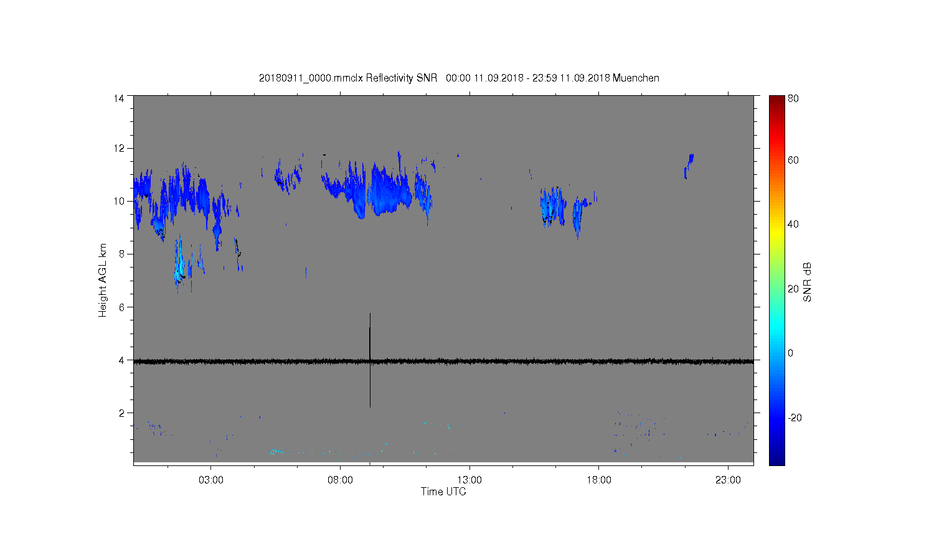Viewport: 934px width, 560px height.
Task: Click the colorbar value -20
Action: point(795,418)
